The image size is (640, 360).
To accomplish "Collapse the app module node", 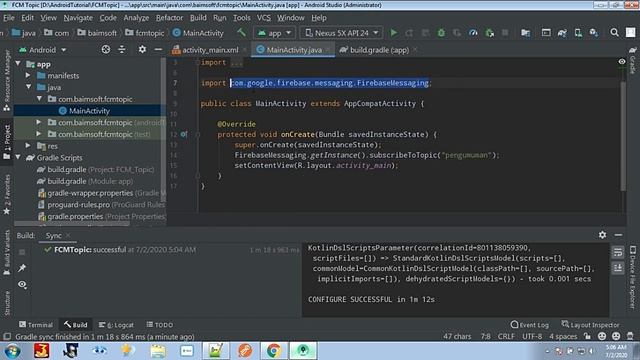I will pyautogui.click(x=18, y=64).
